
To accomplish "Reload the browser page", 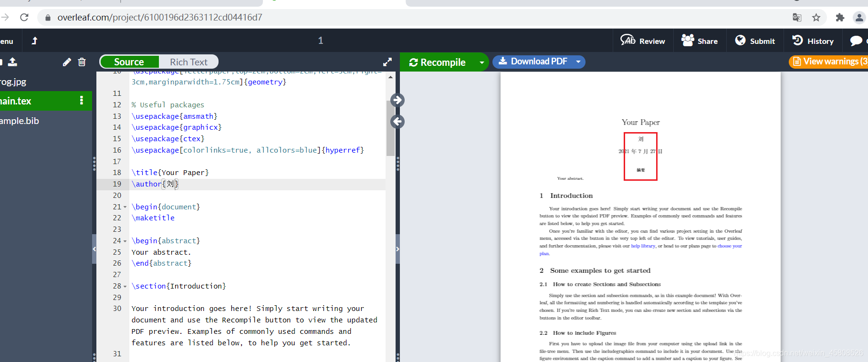I will tap(24, 18).
